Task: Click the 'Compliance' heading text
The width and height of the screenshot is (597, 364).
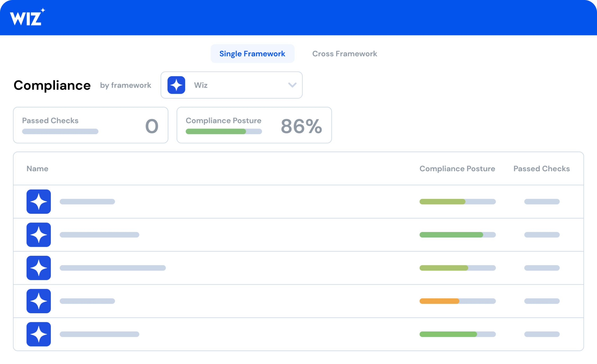Action: (x=52, y=85)
